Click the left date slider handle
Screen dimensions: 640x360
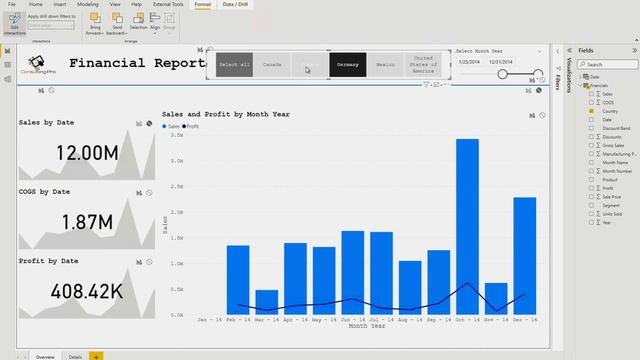(502, 74)
